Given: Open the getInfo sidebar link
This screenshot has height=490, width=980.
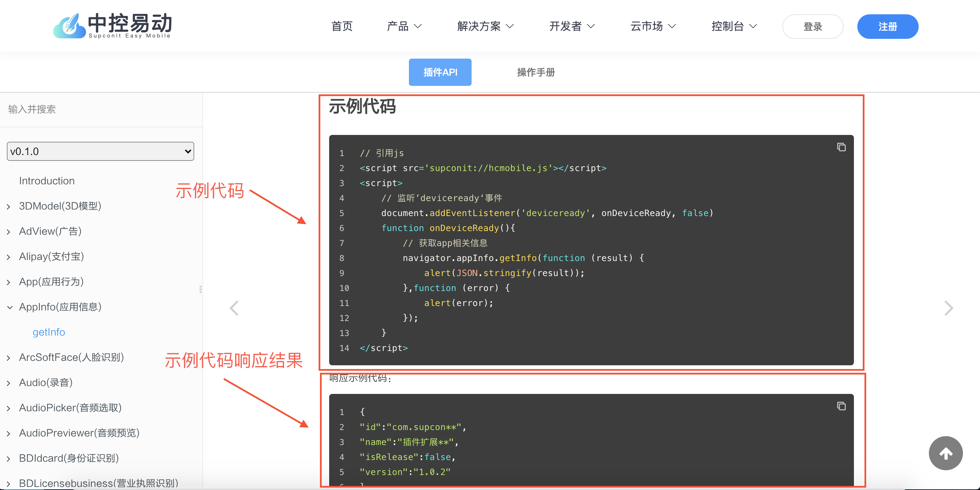Looking at the screenshot, I should (49, 332).
